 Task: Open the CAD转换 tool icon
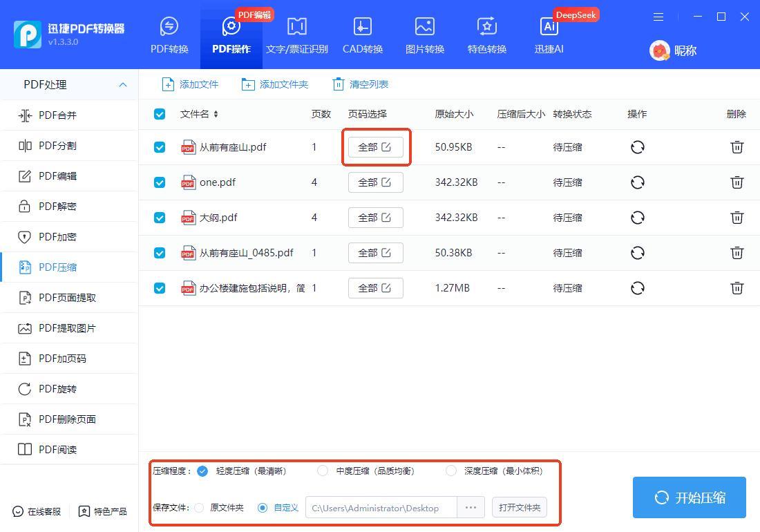tap(362, 27)
